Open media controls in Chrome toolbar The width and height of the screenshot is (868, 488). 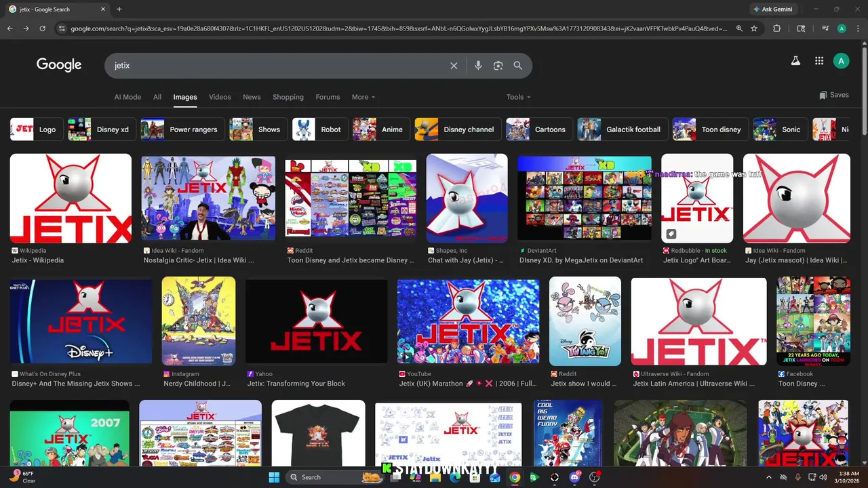pos(825,28)
